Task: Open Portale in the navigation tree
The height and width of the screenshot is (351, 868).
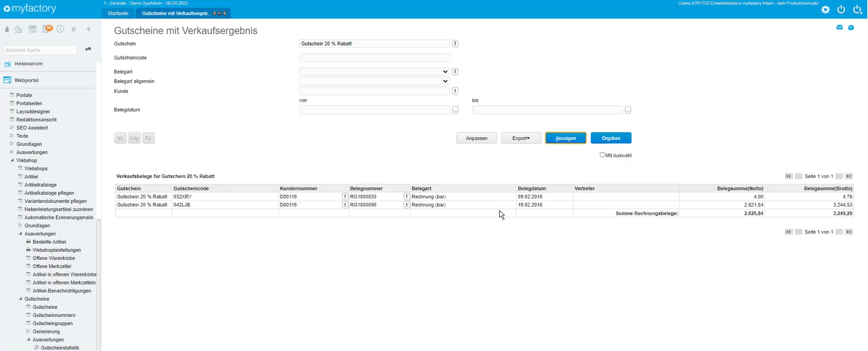Action: tap(24, 95)
